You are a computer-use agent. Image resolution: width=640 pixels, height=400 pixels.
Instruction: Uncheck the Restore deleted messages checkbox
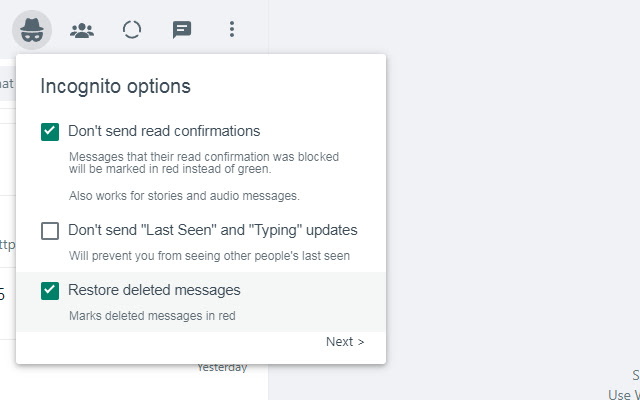50,291
